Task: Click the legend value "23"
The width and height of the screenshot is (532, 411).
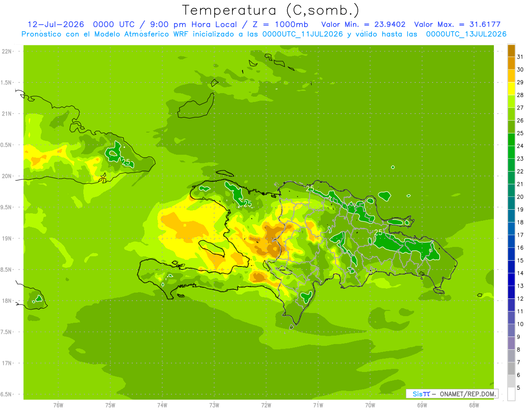Action: click(520, 158)
